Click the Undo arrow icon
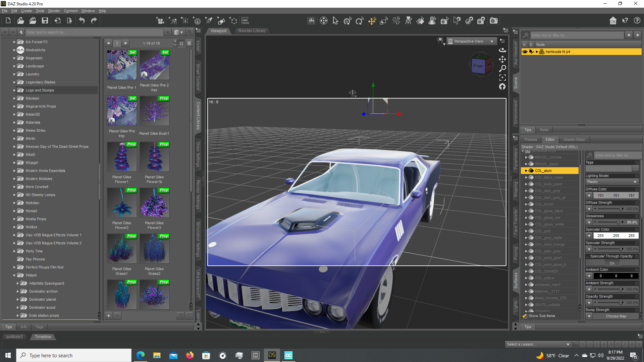Image resolution: width=644 pixels, height=362 pixels. pyautogui.click(x=82, y=20)
